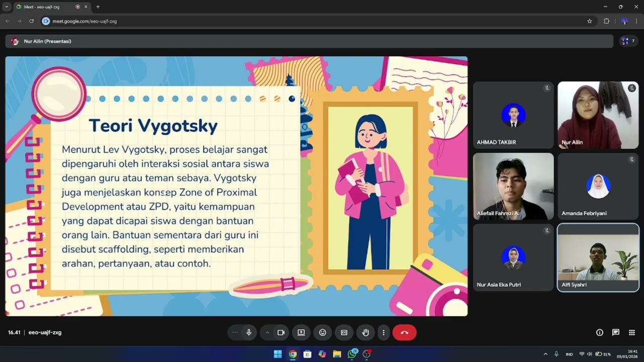The width and height of the screenshot is (644, 362).
Task: Open a new browser tab
Action: [x=98, y=7]
